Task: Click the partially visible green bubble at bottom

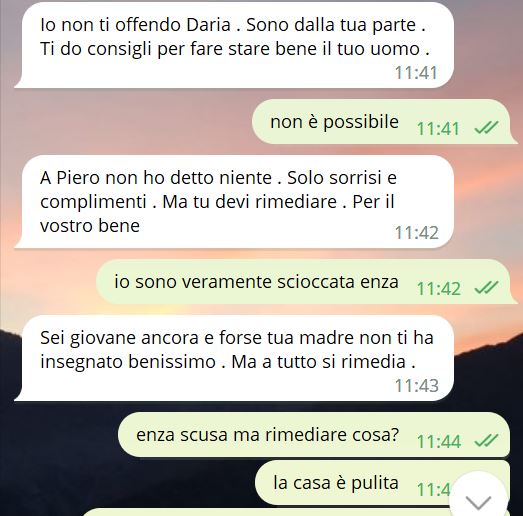Action: (267, 512)
